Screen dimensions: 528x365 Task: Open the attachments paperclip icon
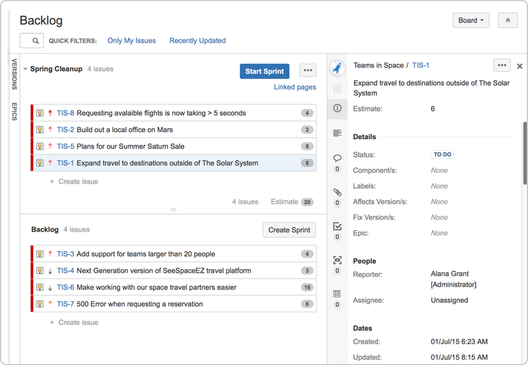click(337, 192)
